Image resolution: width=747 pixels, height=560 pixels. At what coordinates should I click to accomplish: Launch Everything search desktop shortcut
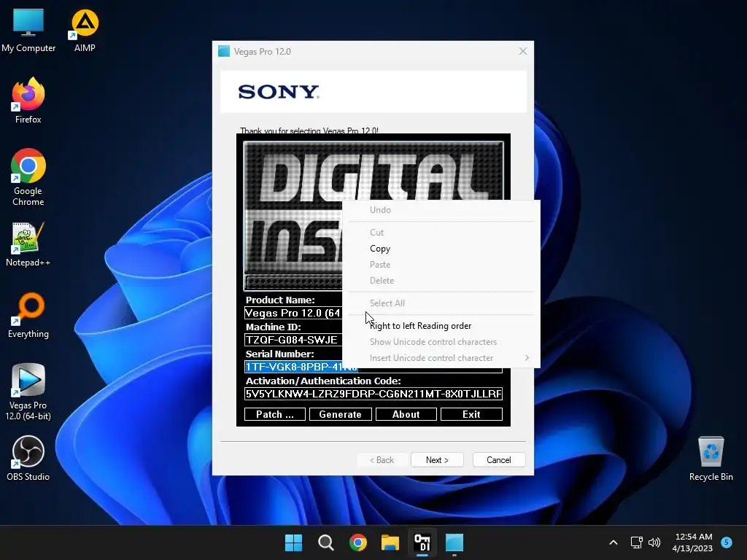tap(28, 316)
